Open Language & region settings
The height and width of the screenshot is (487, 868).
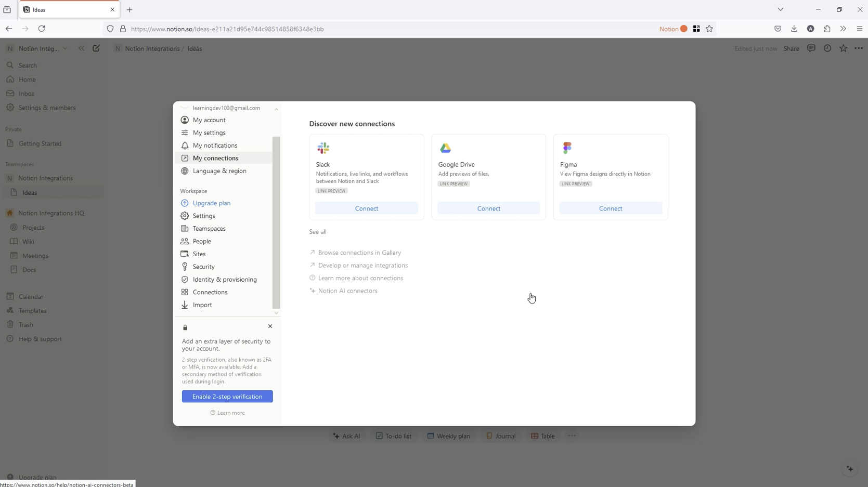tap(224, 171)
